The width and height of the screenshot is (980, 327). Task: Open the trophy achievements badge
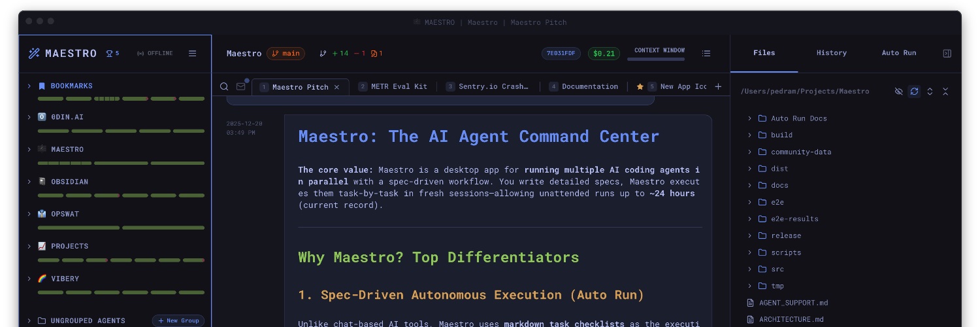click(112, 54)
